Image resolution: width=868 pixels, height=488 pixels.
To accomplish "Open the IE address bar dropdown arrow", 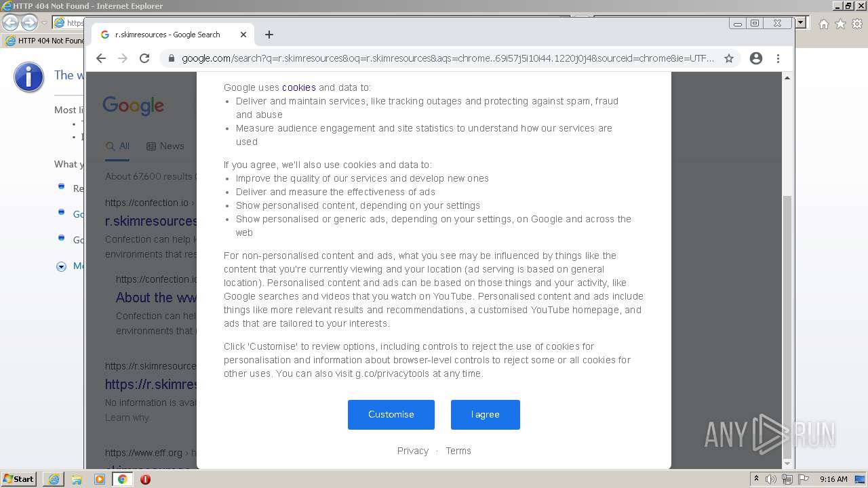I will 800,22.
